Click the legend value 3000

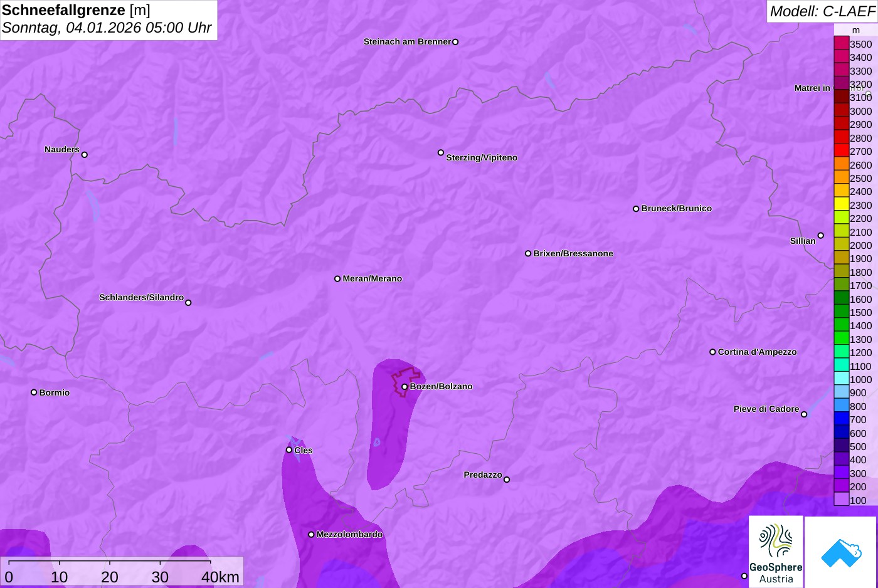point(861,111)
